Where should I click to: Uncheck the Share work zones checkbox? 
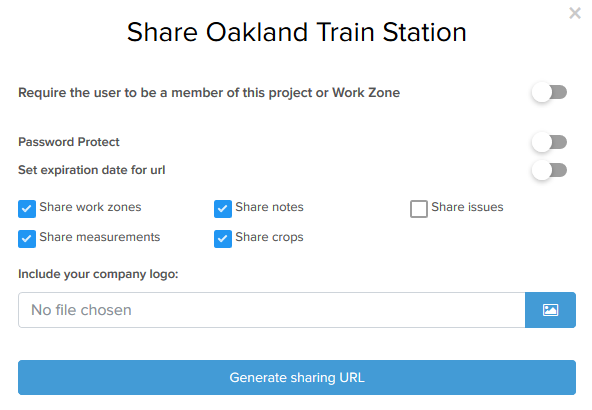27,209
